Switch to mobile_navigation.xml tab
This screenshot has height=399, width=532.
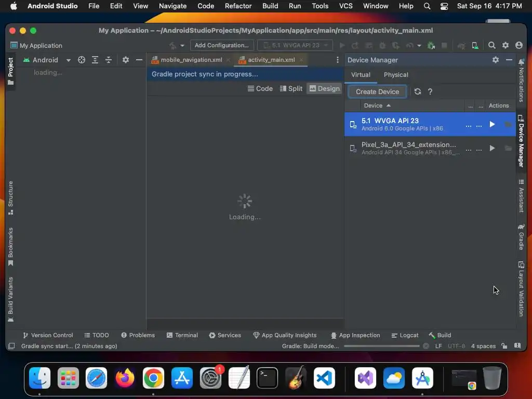pos(191,60)
